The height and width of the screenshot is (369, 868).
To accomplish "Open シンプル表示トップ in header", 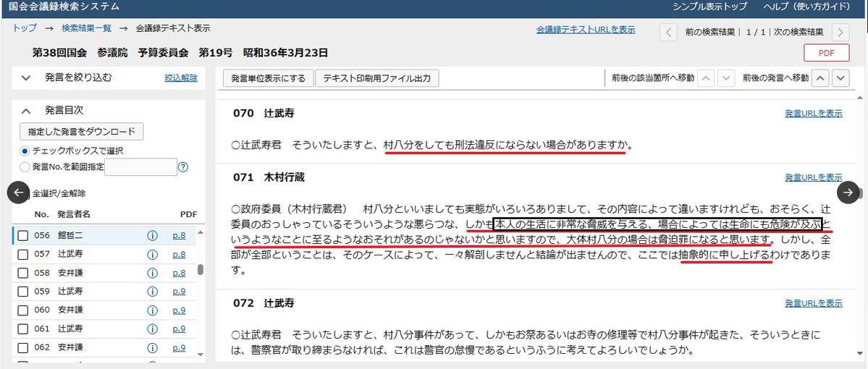I will pos(709,7).
